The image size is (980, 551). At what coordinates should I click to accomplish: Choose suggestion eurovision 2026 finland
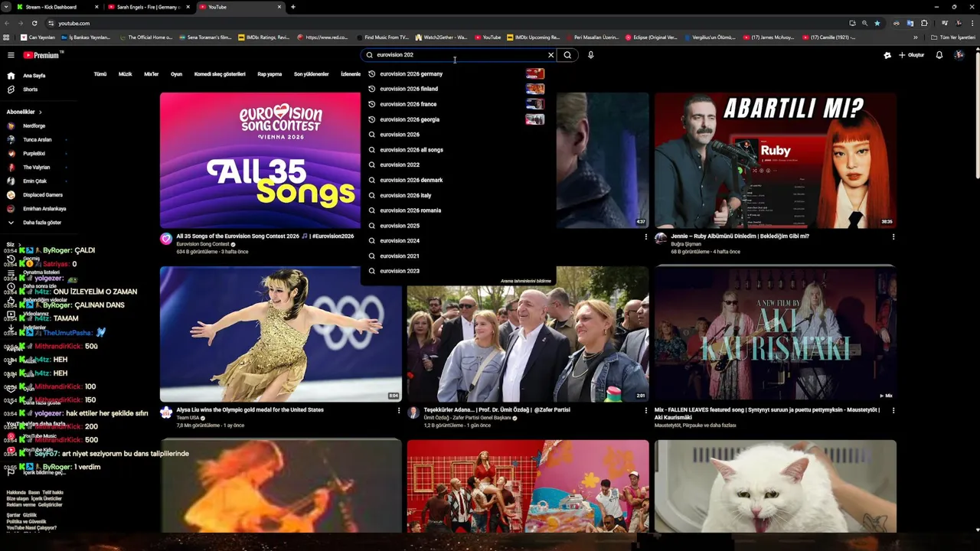[458, 89]
